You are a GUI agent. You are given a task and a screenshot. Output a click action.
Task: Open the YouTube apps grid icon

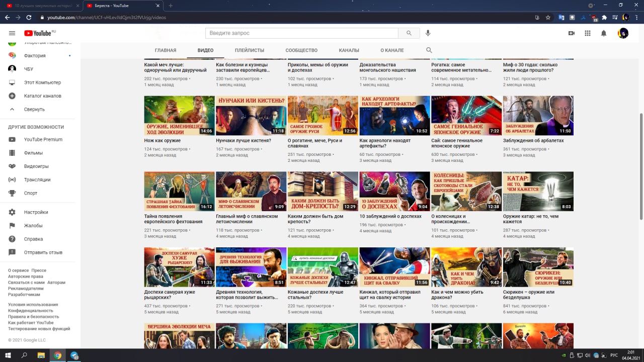[588, 33]
